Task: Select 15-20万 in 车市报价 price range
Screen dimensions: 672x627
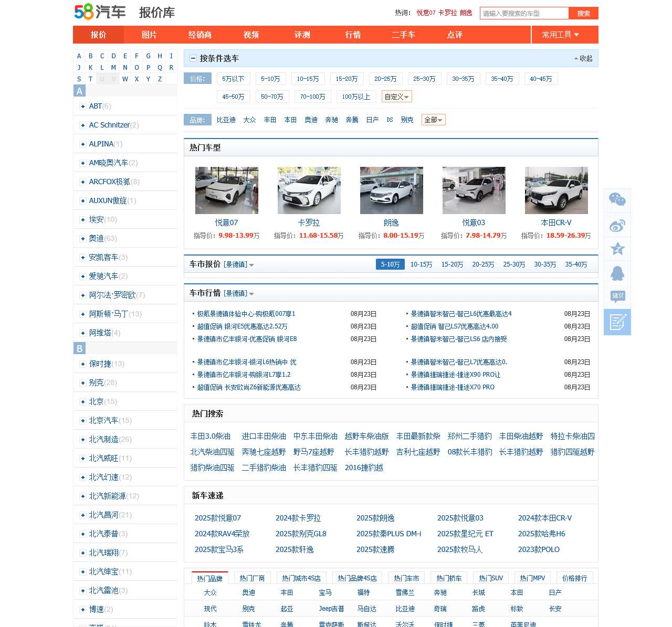Action: tap(452, 264)
